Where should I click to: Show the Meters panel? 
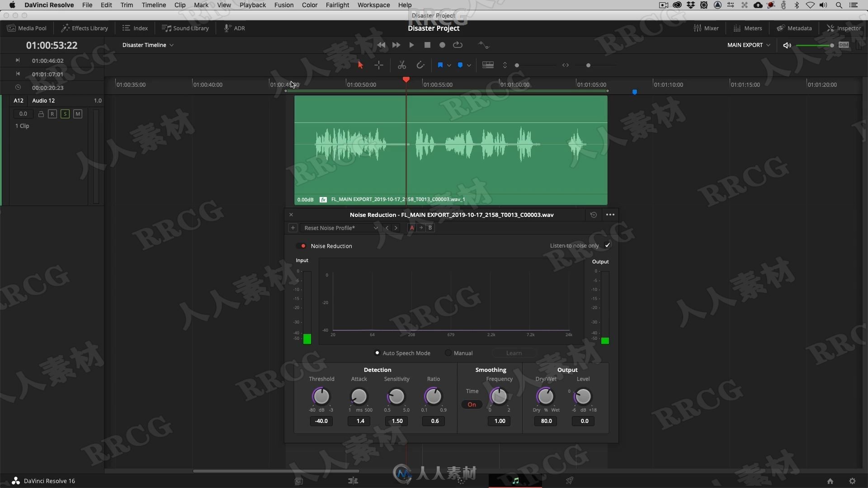click(748, 28)
